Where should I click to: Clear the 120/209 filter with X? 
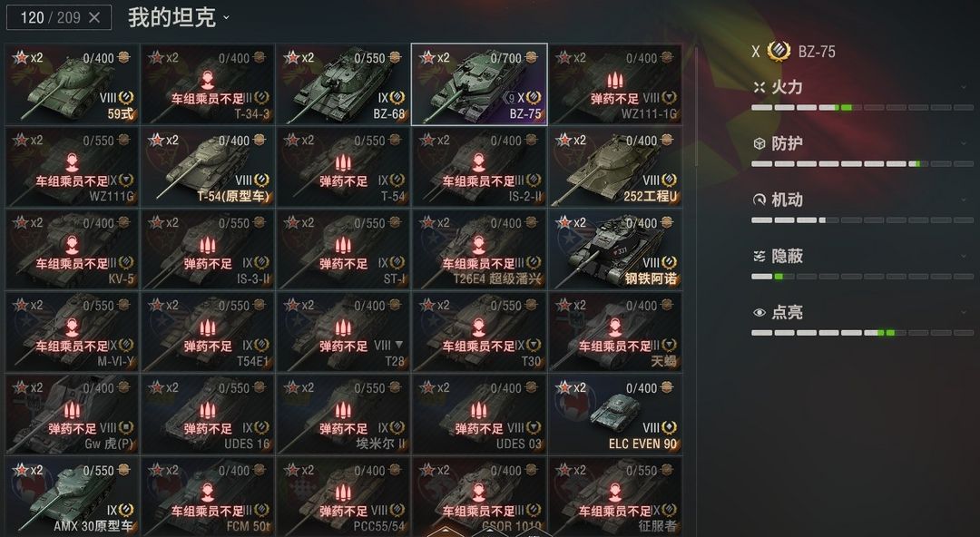click(x=94, y=17)
